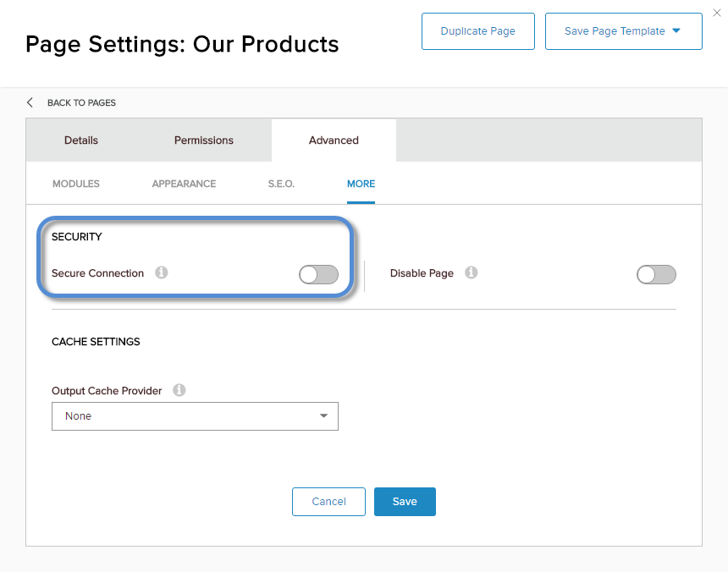Screen dimensions: 728x572
Task: Click the Secure Connection info icon
Action: pos(161,272)
